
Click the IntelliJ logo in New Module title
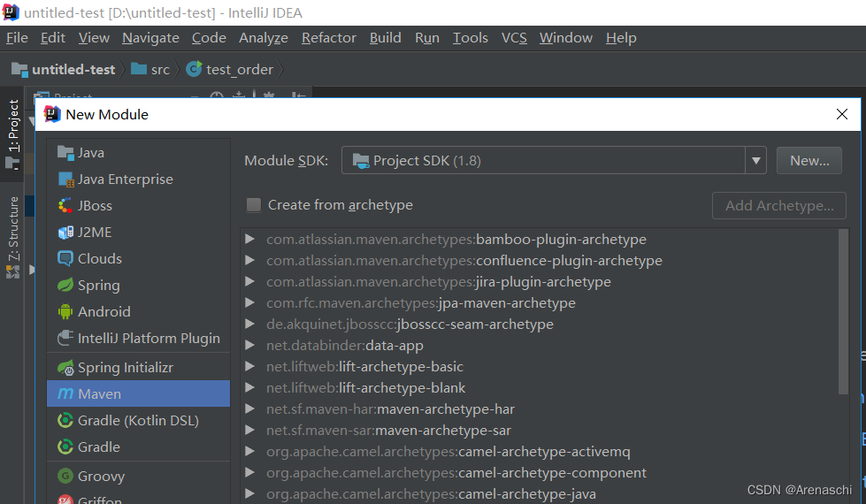click(x=52, y=114)
